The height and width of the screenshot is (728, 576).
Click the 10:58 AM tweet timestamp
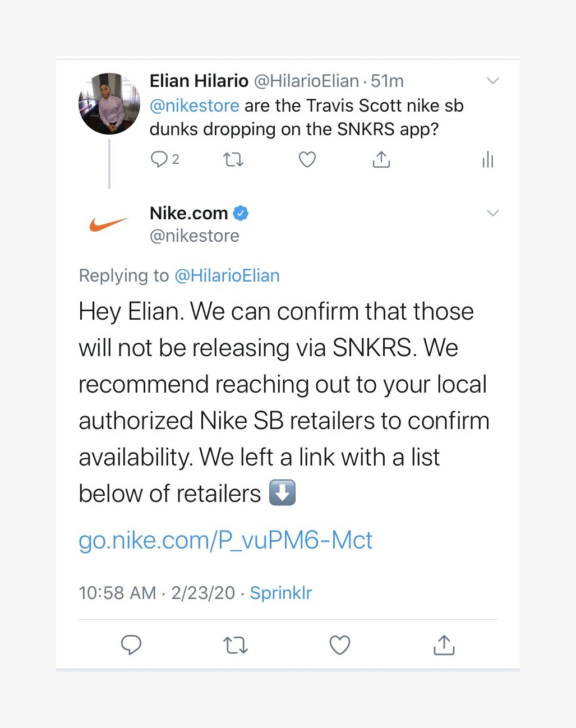tap(117, 593)
